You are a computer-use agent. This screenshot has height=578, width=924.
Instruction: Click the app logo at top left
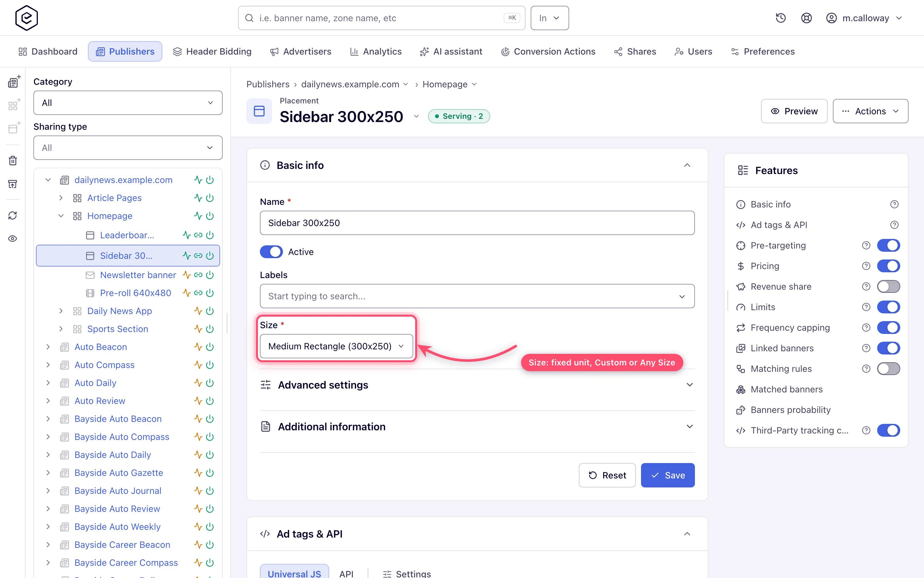[26, 18]
